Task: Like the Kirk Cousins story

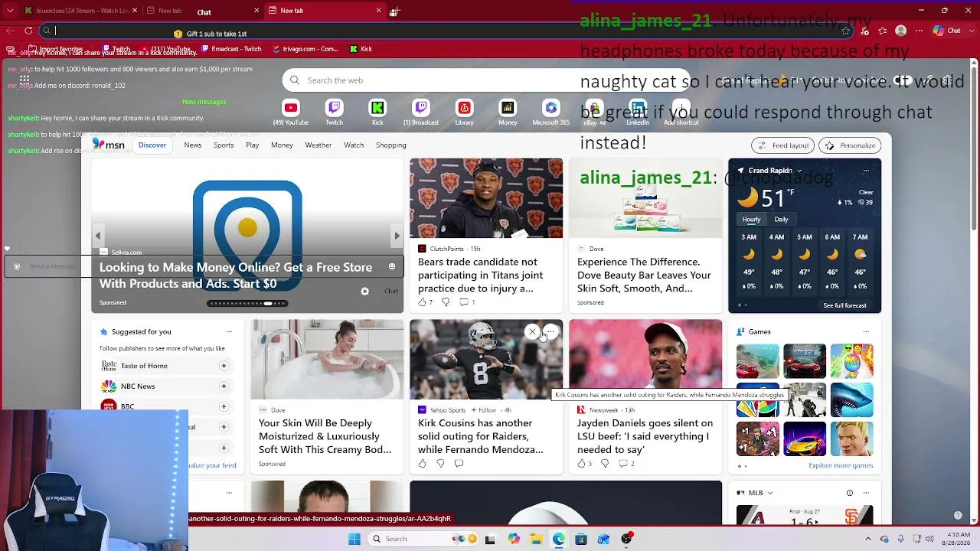Action: [422, 463]
